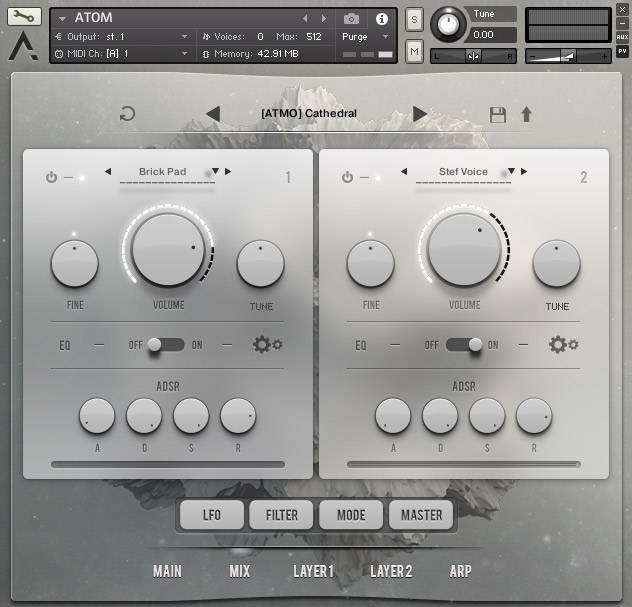Go to next preset after Cathedral
This screenshot has height=607, width=632.
point(420,114)
